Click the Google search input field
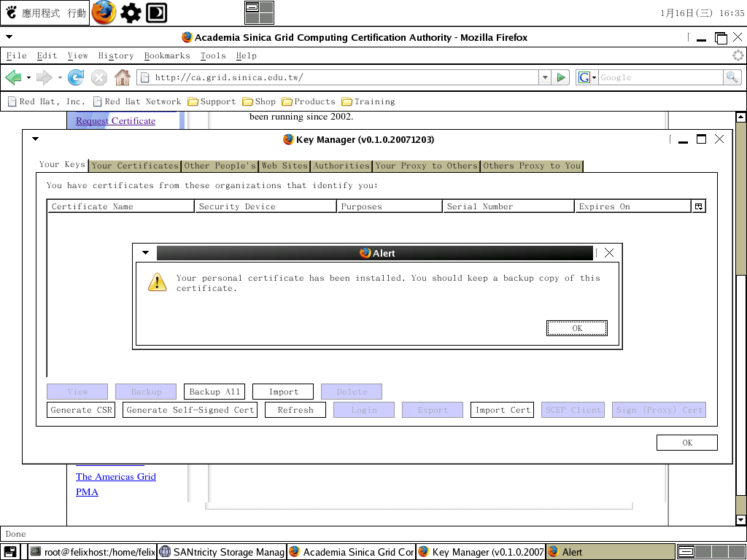The image size is (747, 560). 661,77
